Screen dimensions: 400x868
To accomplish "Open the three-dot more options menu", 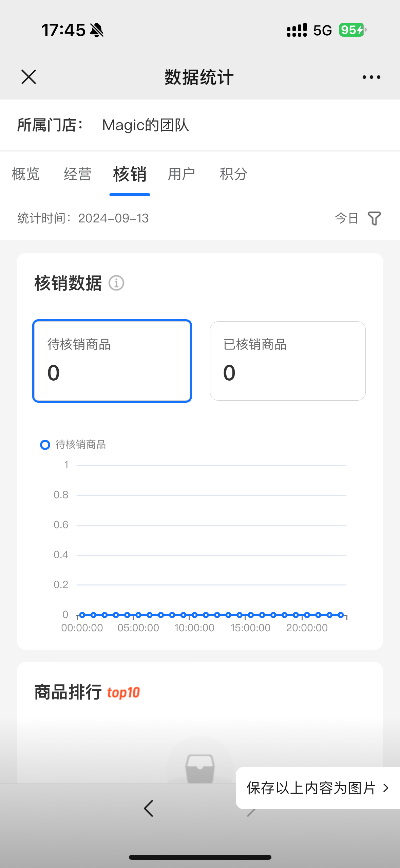I will click(371, 77).
